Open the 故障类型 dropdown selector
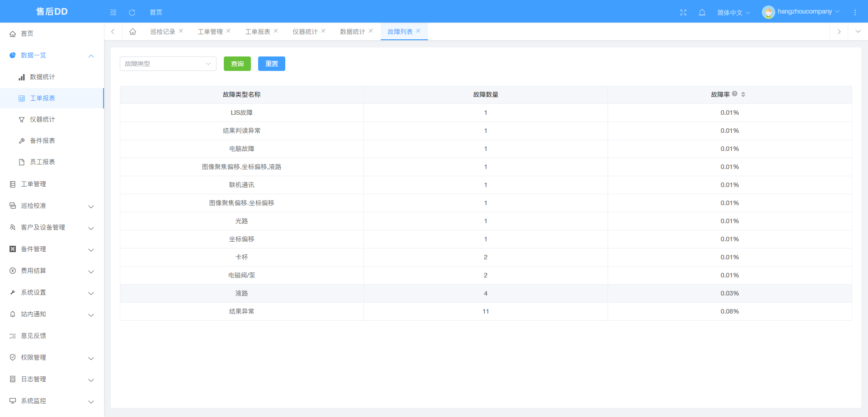 (168, 64)
